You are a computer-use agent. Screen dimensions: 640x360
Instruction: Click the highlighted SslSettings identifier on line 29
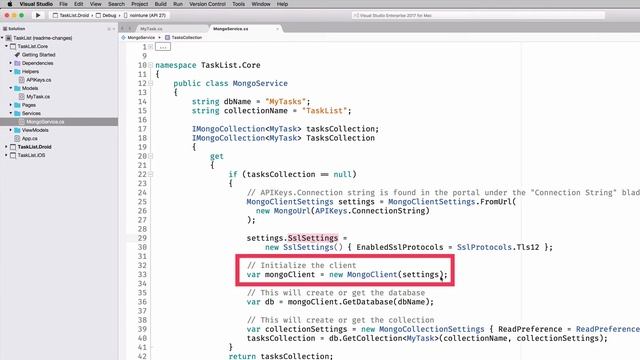313,238
